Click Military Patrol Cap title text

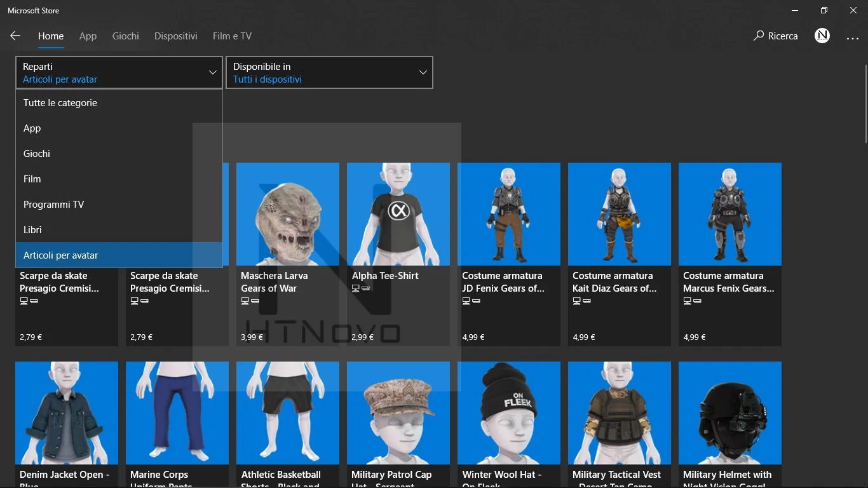(391, 480)
